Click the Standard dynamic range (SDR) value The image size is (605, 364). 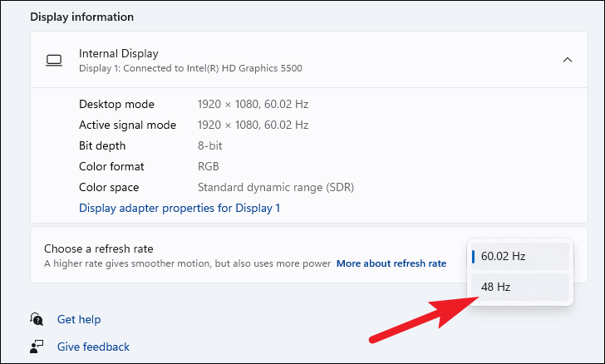pos(276,187)
